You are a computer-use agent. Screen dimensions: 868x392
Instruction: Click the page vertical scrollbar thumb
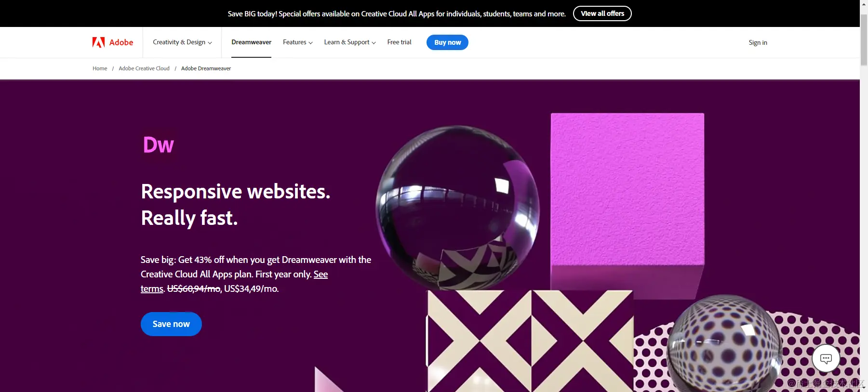pyautogui.click(x=864, y=39)
